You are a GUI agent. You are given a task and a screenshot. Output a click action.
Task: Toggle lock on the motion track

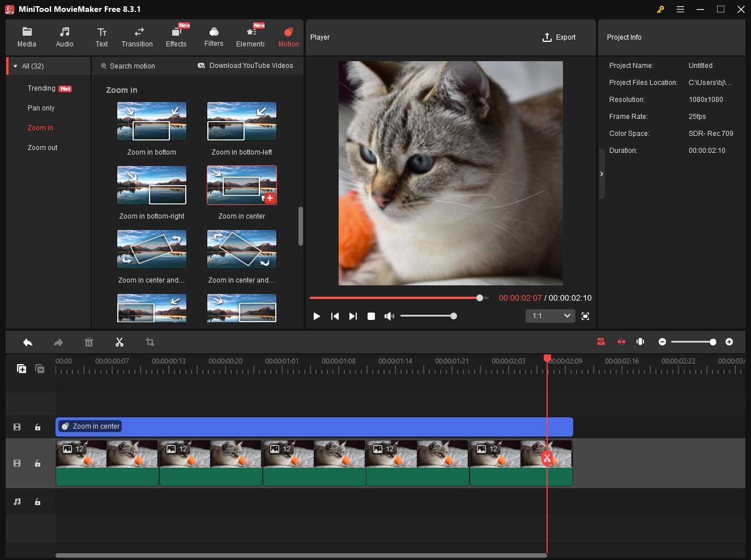(37, 427)
